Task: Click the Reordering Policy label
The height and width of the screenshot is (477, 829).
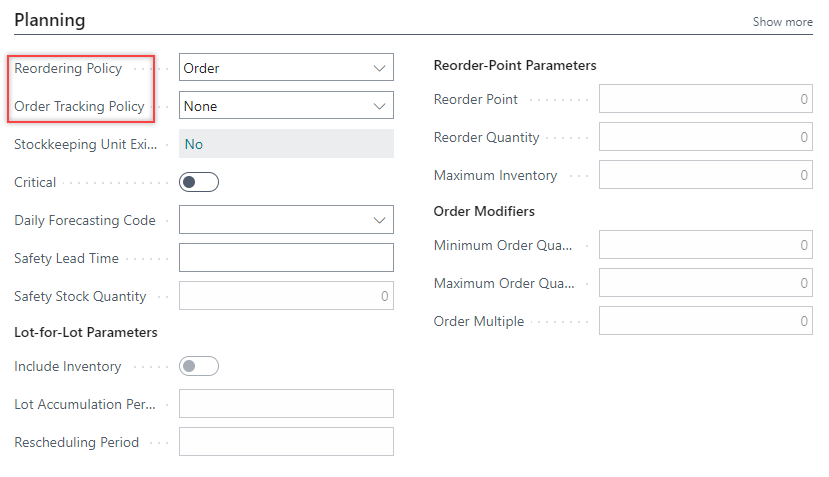Action: 68,68
